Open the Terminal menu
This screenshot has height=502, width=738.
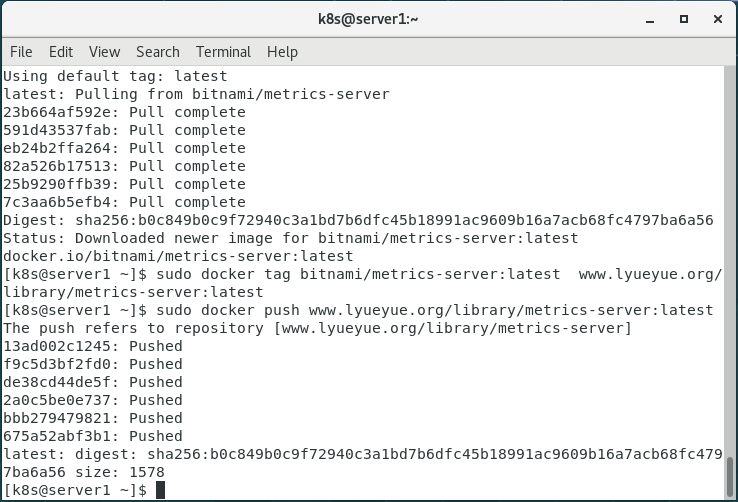223,52
